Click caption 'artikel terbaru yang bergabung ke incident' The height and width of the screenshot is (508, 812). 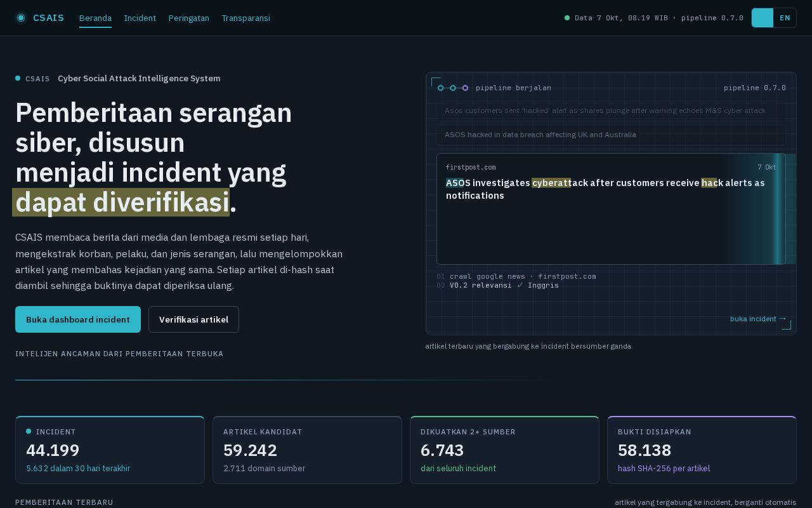pos(528,346)
